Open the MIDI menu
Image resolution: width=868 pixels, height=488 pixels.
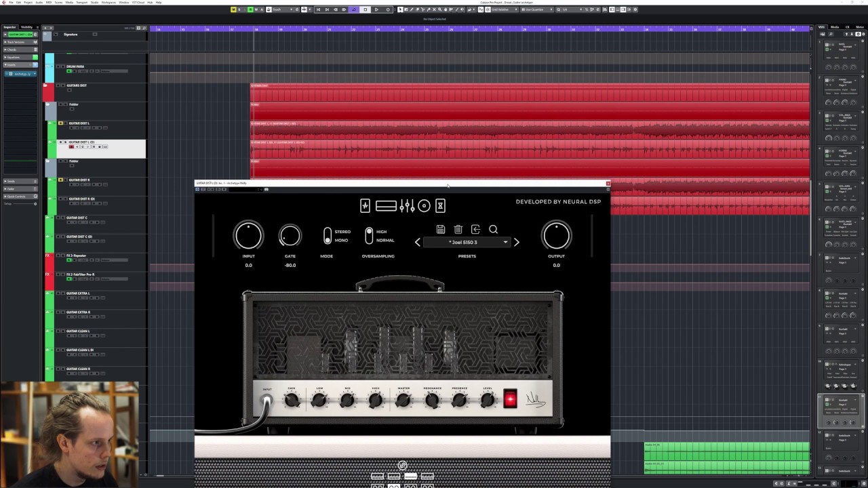coord(49,3)
